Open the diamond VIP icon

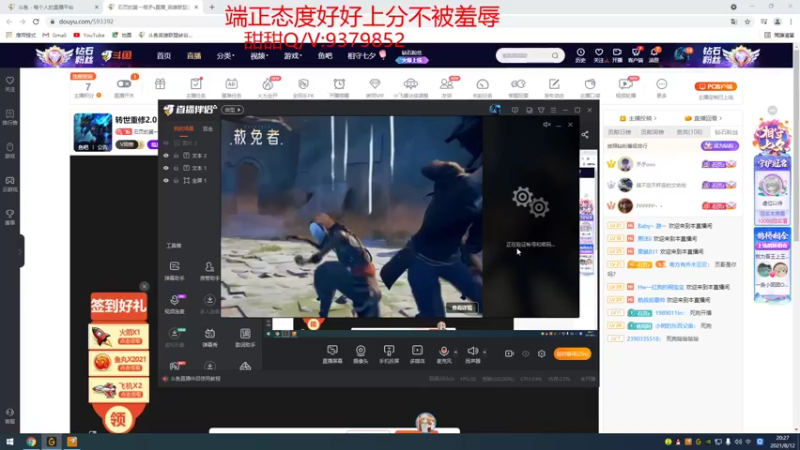pyautogui.click(x=375, y=87)
